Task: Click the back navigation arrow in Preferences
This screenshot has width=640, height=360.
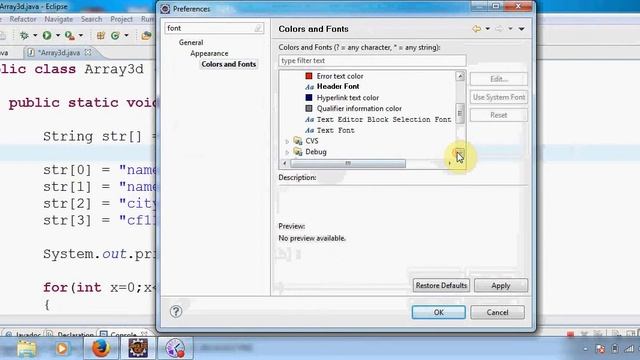Action: 476,29
